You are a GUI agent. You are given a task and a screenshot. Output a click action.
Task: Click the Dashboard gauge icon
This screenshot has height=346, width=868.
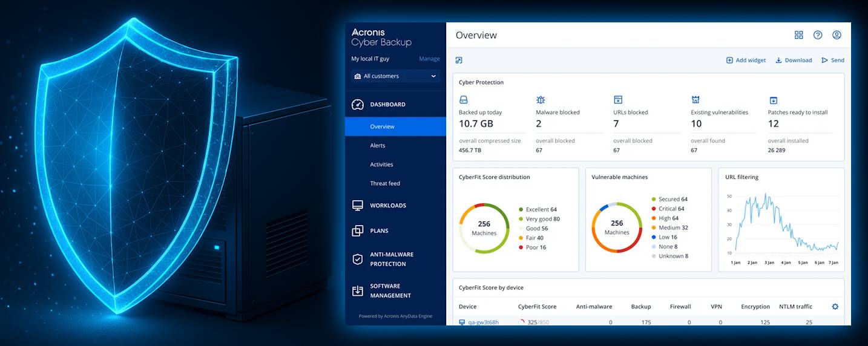357,105
